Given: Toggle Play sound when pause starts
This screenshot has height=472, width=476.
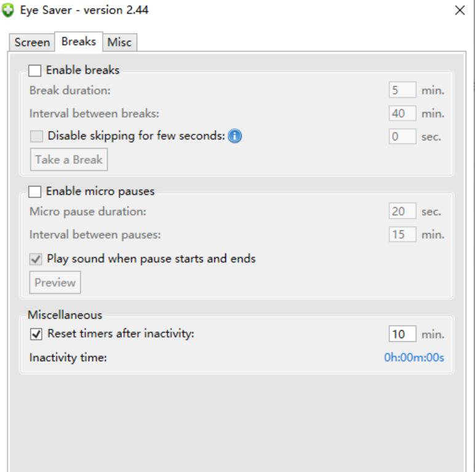Looking at the screenshot, I should (x=36, y=259).
